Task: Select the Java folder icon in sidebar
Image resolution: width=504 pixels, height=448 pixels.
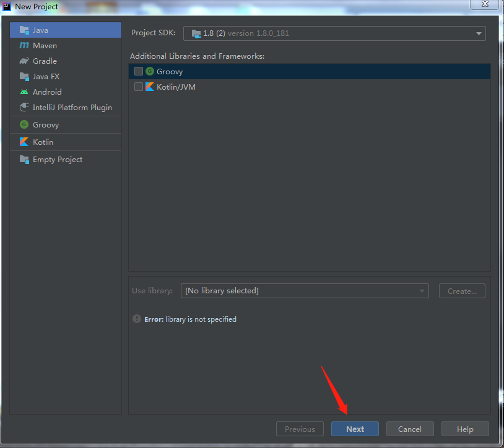Action: (24, 30)
